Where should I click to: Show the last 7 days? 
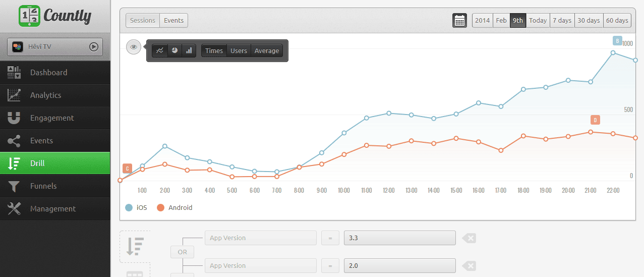click(562, 21)
